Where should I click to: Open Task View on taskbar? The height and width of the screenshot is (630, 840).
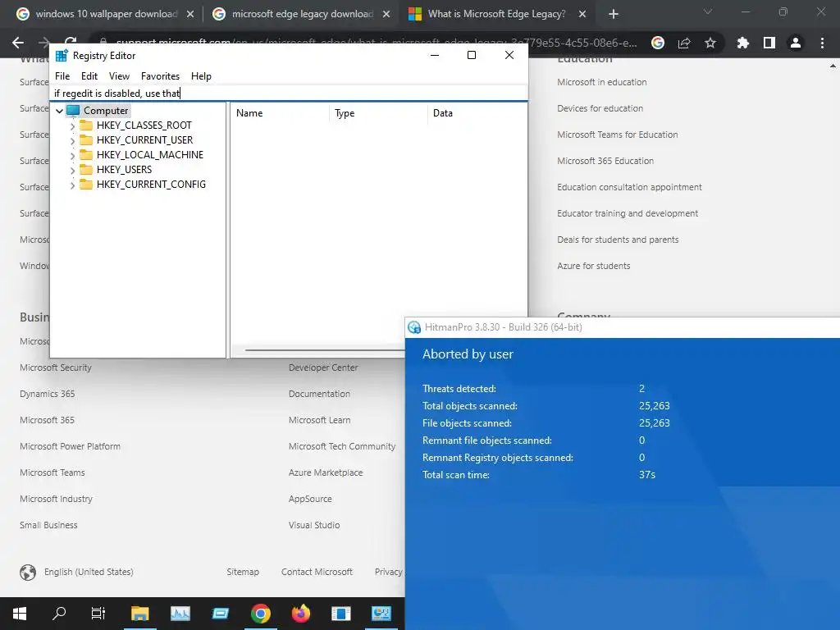coord(98,614)
